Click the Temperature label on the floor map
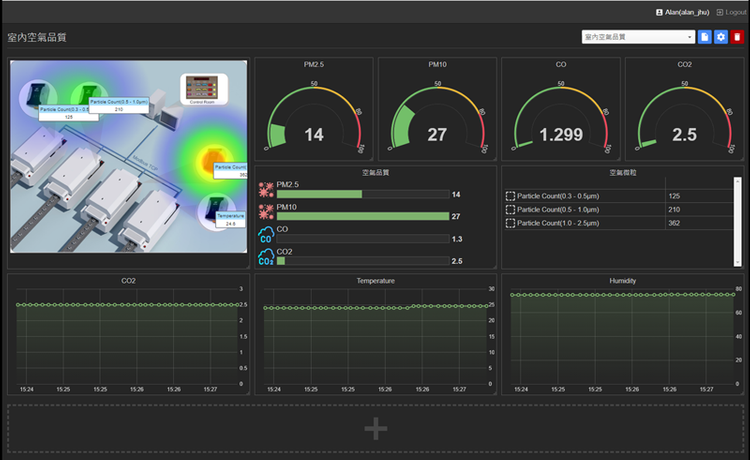 click(x=230, y=215)
